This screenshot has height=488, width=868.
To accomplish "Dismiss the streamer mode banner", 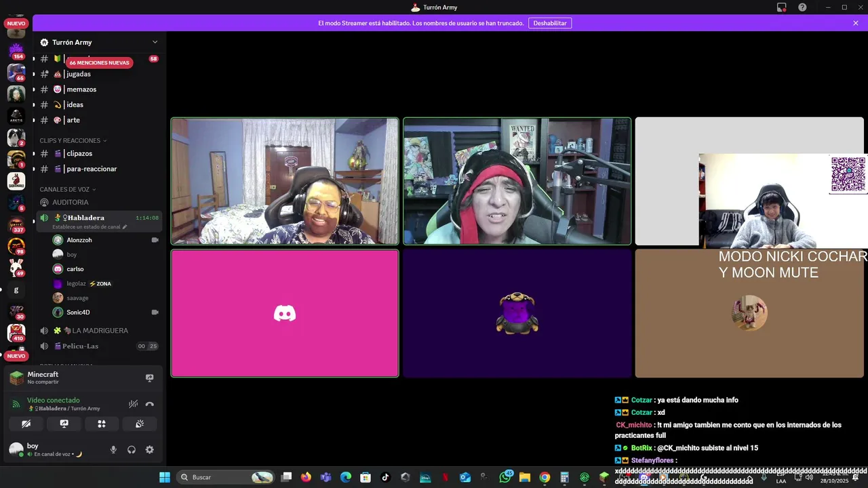I will [x=856, y=23].
